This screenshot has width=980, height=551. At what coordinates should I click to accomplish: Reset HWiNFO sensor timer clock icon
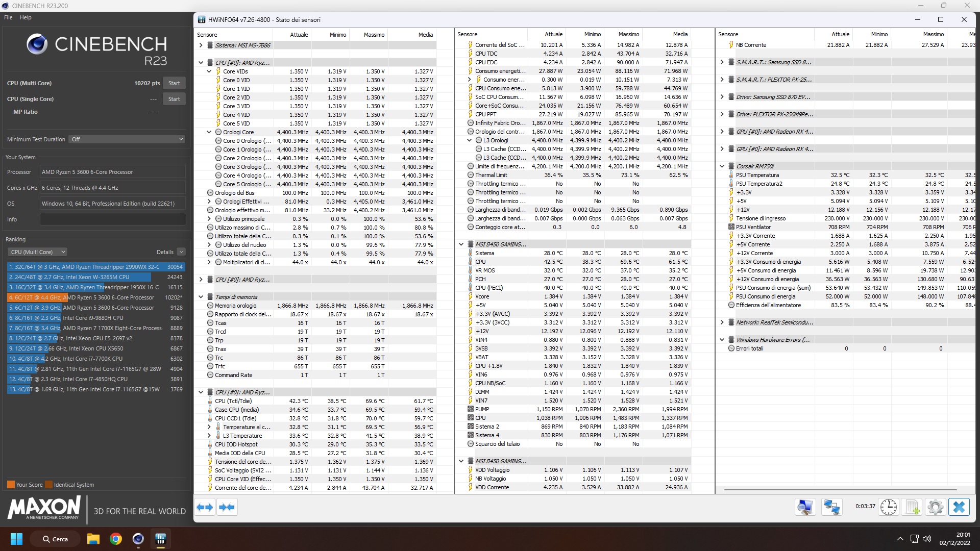(889, 507)
